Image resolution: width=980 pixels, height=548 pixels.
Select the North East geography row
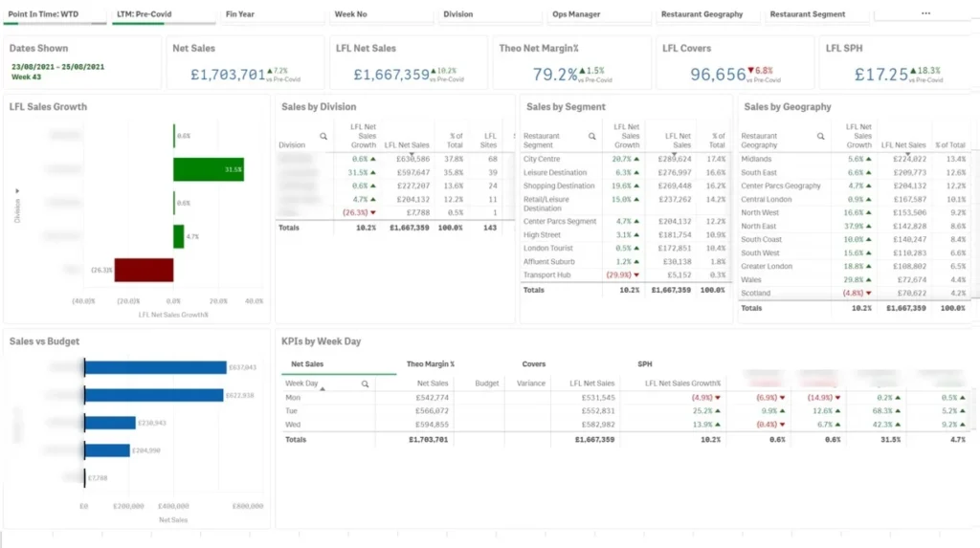click(853, 227)
